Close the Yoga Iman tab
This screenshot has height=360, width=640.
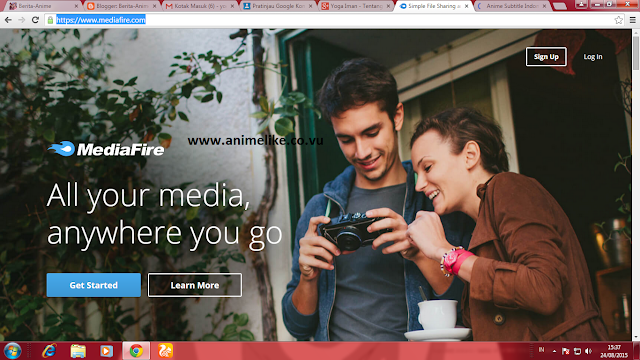388,6
